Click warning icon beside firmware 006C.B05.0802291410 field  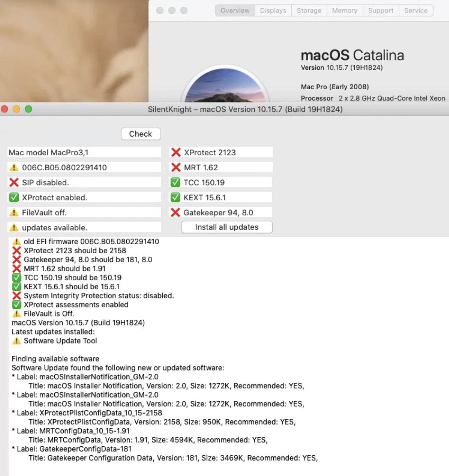[x=14, y=168]
